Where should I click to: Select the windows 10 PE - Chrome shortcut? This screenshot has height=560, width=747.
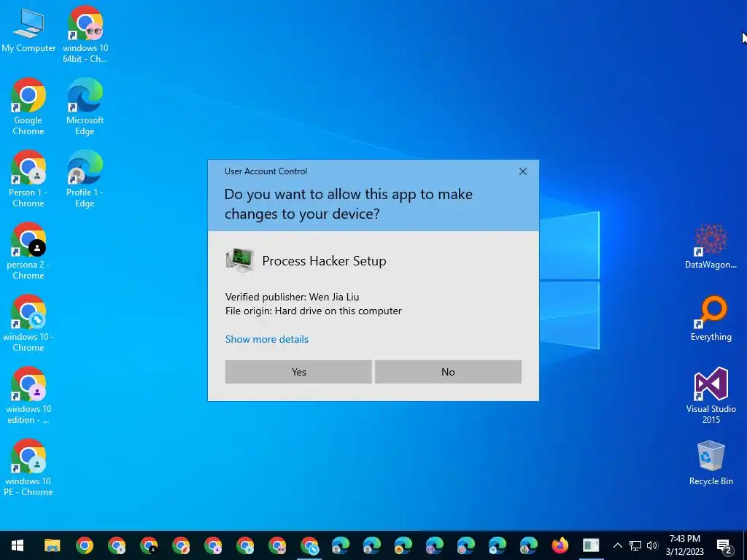(x=28, y=468)
